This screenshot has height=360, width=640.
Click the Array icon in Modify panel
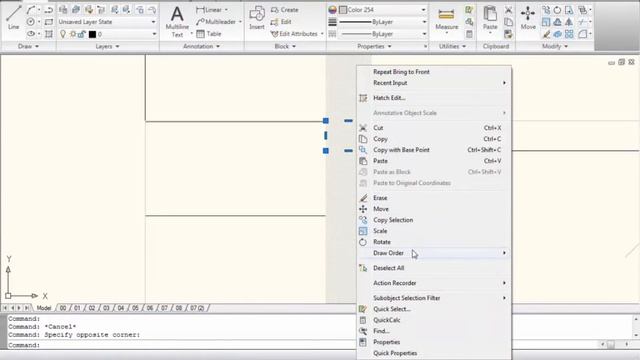click(x=569, y=35)
